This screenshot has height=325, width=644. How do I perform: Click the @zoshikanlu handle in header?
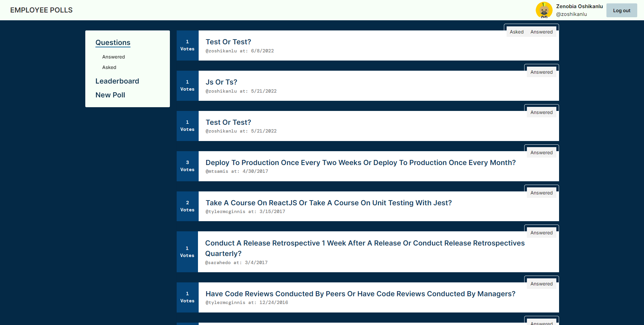[571, 14]
